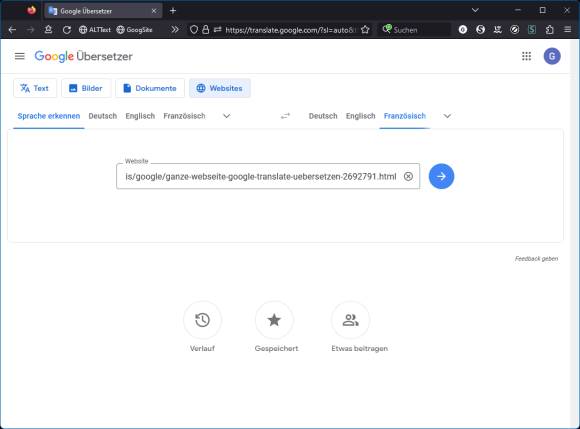
Task: Reload the page with refresh icon
Action: [67, 30]
